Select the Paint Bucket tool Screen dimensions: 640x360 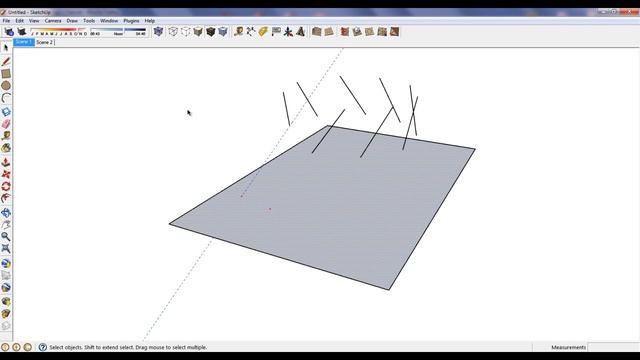6,148
